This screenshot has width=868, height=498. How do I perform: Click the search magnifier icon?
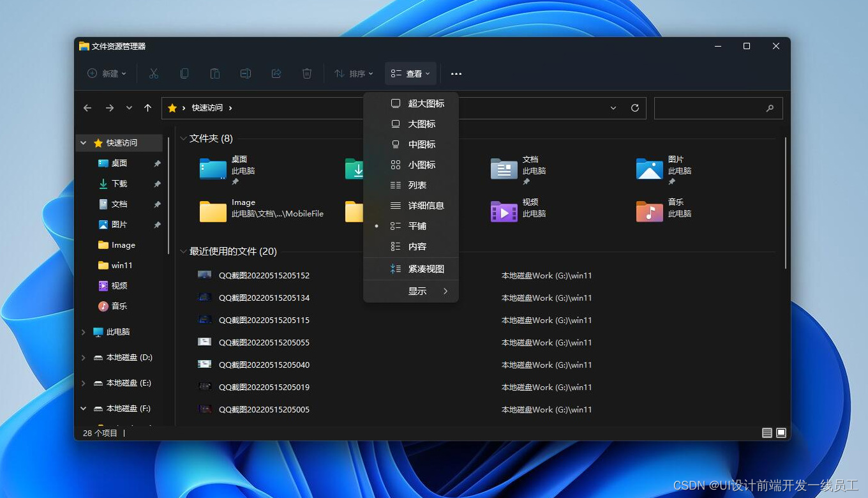pos(770,108)
